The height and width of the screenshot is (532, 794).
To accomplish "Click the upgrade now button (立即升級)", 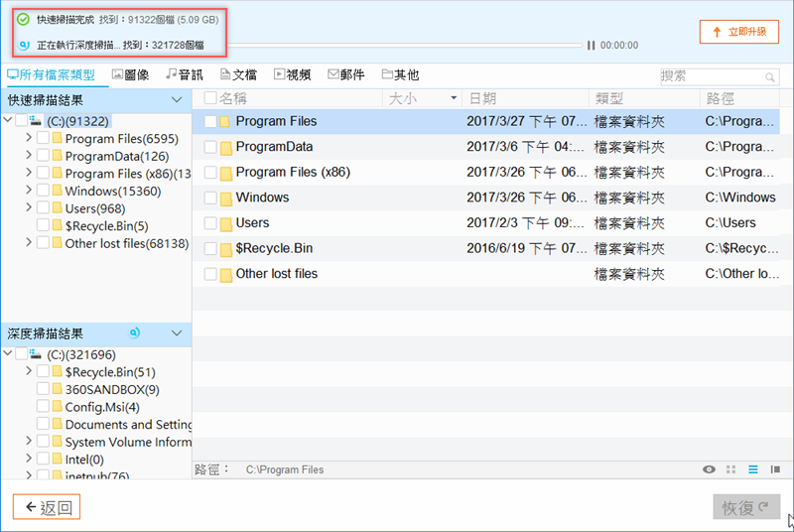I will (738, 32).
